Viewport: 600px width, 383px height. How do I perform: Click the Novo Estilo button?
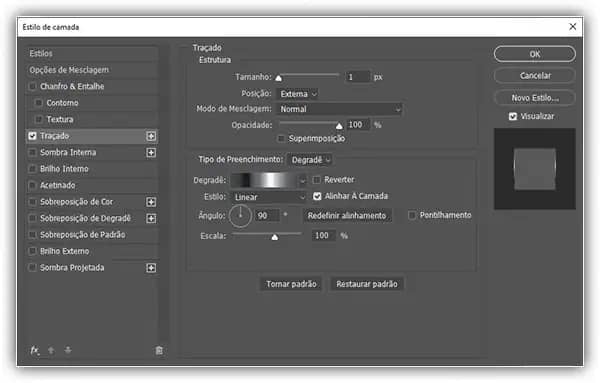click(x=535, y=98)
